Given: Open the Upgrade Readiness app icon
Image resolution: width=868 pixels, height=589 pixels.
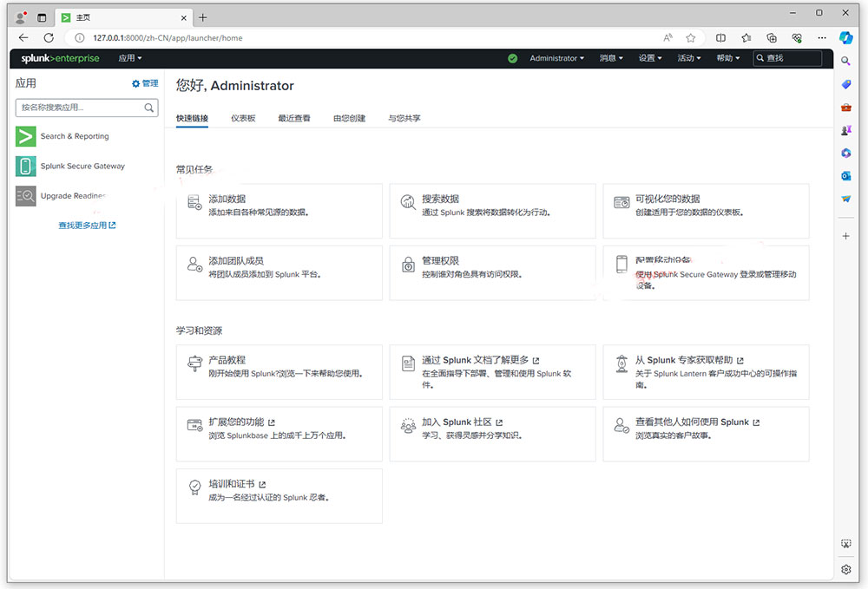Looking at the screenshot, I should pos(25,196).
